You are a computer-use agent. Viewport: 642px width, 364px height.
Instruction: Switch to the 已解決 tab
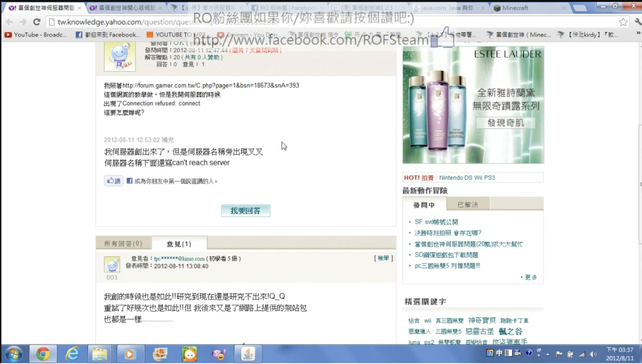tap(468, 205)
